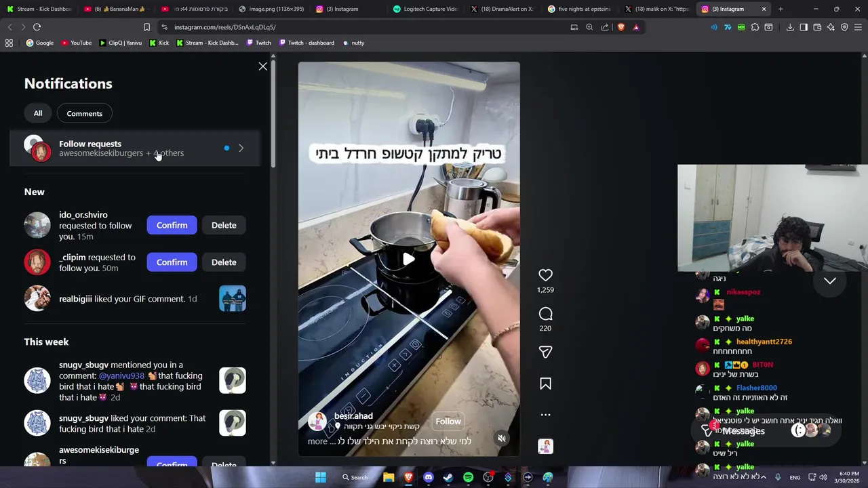The height and width of the screenshot is (488, 868).
Task: Close the active Instagram tab
Action: tap(764, 9)
